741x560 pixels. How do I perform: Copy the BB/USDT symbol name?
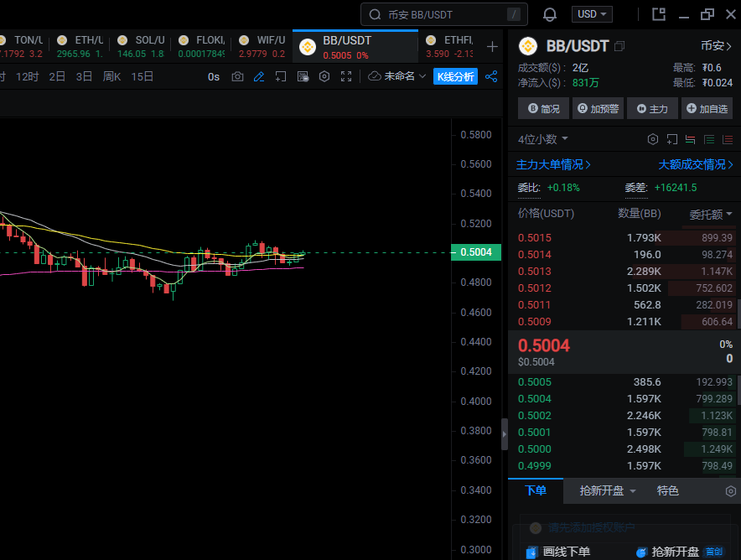619,46
